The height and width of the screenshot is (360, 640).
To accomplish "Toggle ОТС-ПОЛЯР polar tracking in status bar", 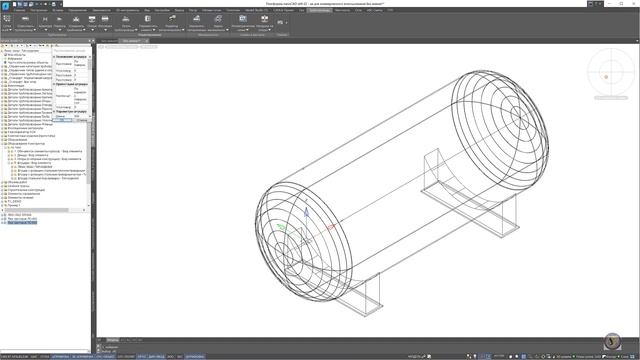I will 126,357.
